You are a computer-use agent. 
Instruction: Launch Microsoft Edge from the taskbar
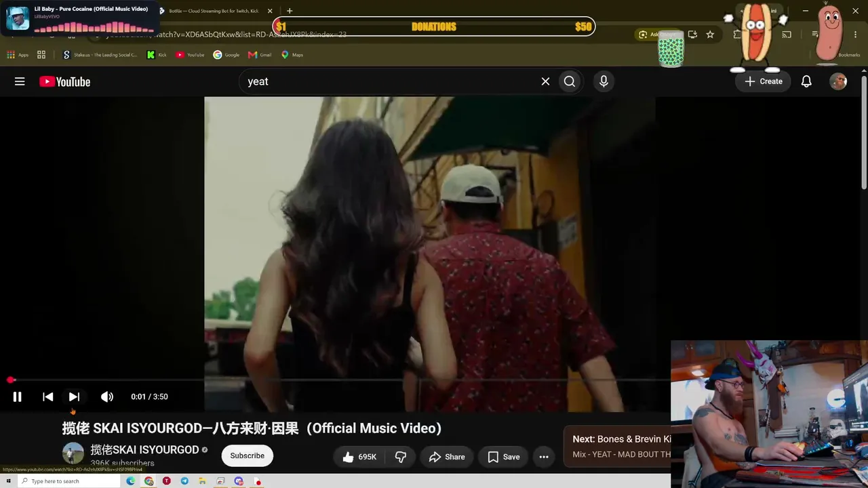point(131,481)
